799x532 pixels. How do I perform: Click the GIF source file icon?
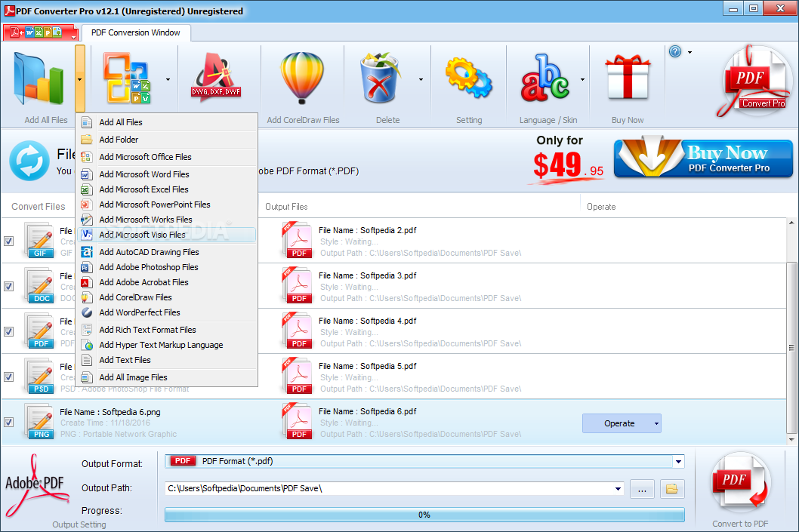pyautogui.click(x=40, y=240)
